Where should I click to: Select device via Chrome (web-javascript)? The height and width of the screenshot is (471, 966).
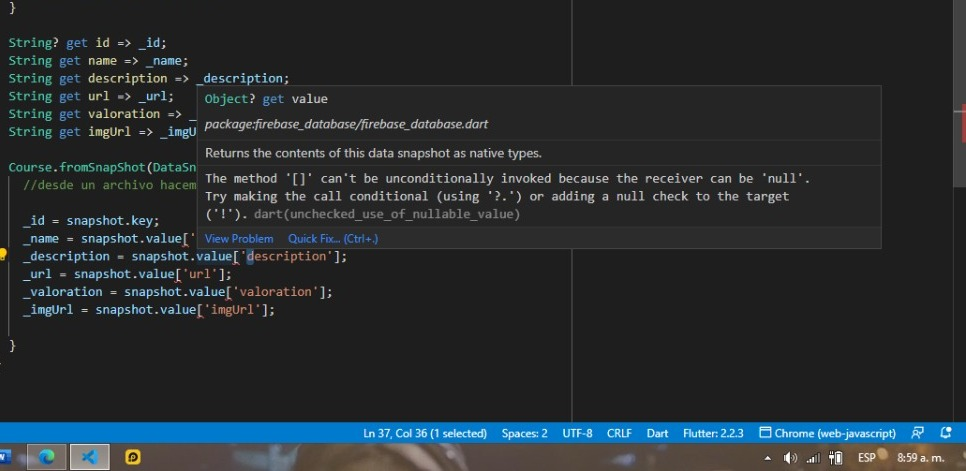[x=827, y=433]
